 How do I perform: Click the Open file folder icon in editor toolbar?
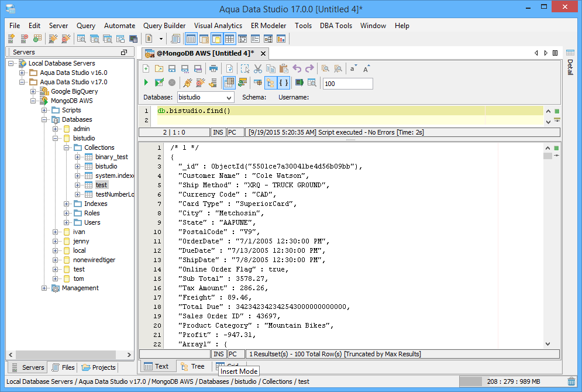click(x=159, y=68)
